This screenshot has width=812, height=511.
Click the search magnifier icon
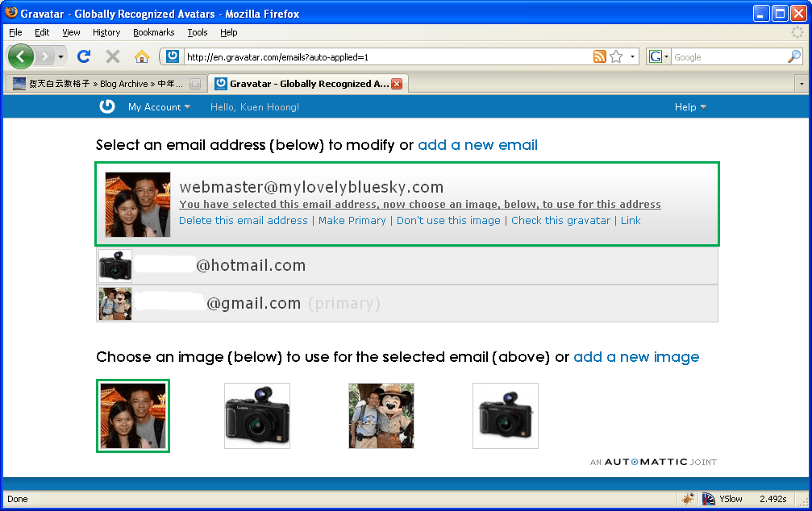(793, 56)
